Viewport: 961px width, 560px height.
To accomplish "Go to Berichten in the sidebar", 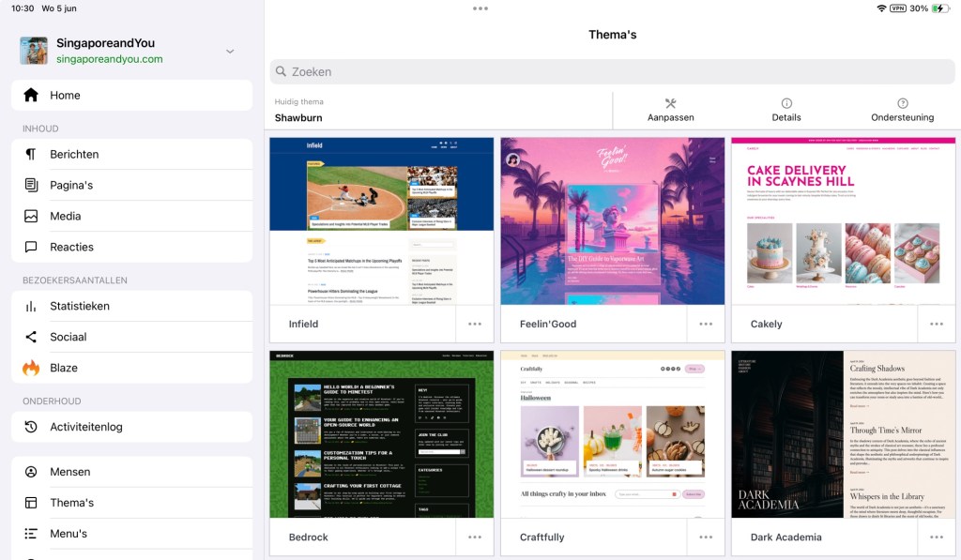I will coord(74,154).
